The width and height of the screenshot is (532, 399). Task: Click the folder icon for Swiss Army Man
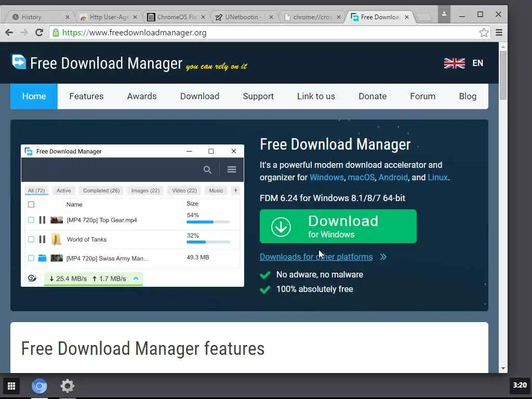click(x=42, y=258)
